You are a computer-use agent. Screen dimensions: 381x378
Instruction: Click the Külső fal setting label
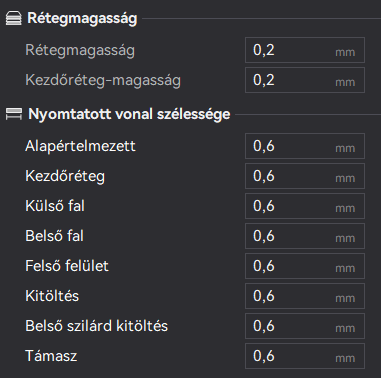(x=55, y=206)
